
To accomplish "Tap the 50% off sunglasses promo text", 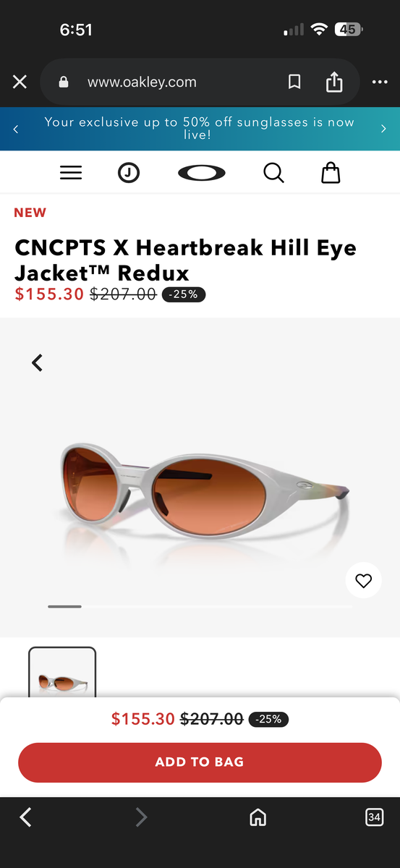I will [x=200, y=128].
